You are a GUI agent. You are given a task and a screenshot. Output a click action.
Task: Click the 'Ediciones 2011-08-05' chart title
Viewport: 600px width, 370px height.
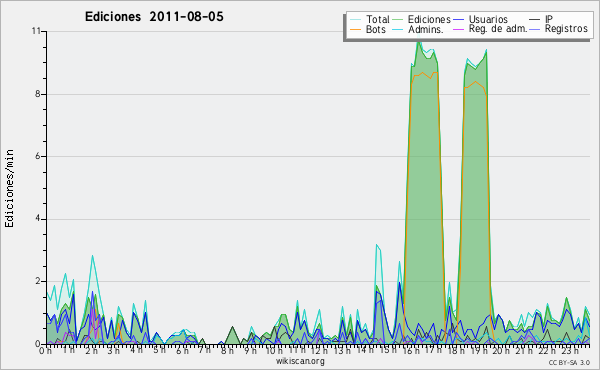(x=154, y=17)
